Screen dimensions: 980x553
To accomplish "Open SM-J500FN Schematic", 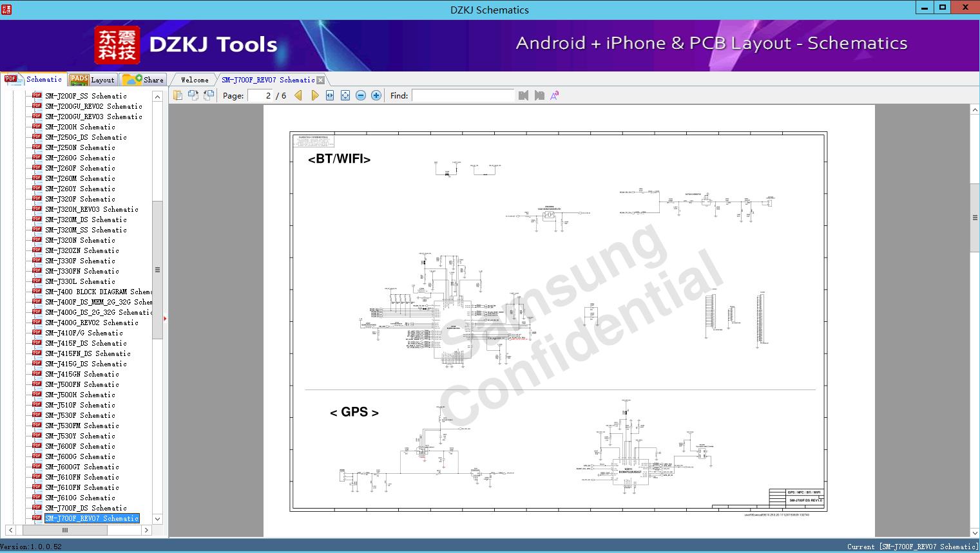I will tap(82, 384).
